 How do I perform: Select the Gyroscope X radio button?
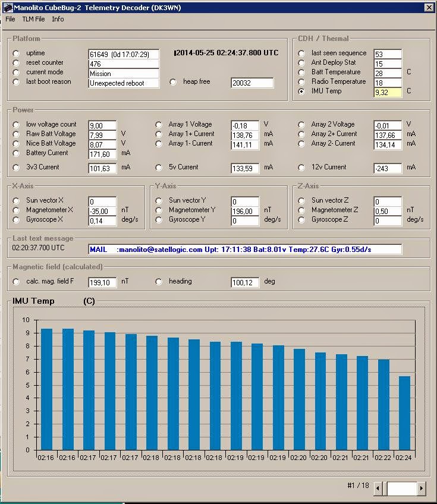point(16,220)
